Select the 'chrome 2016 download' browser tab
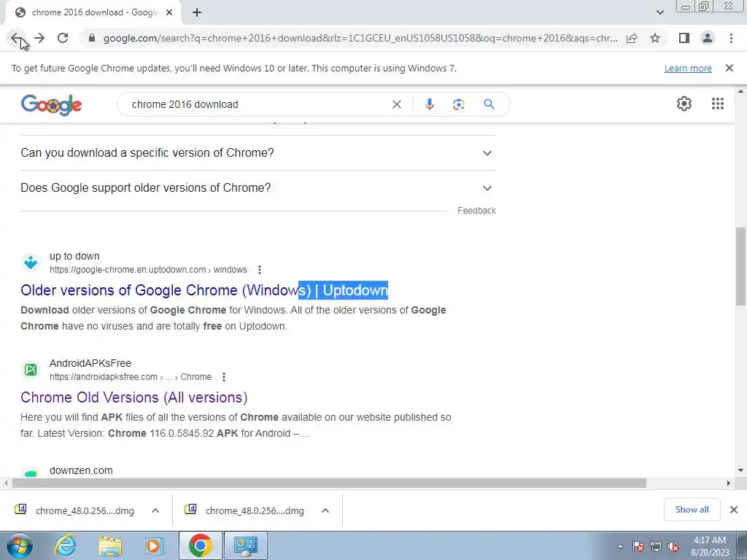The image size is (747, 560). pyautogui.click(x=93, y=12)
